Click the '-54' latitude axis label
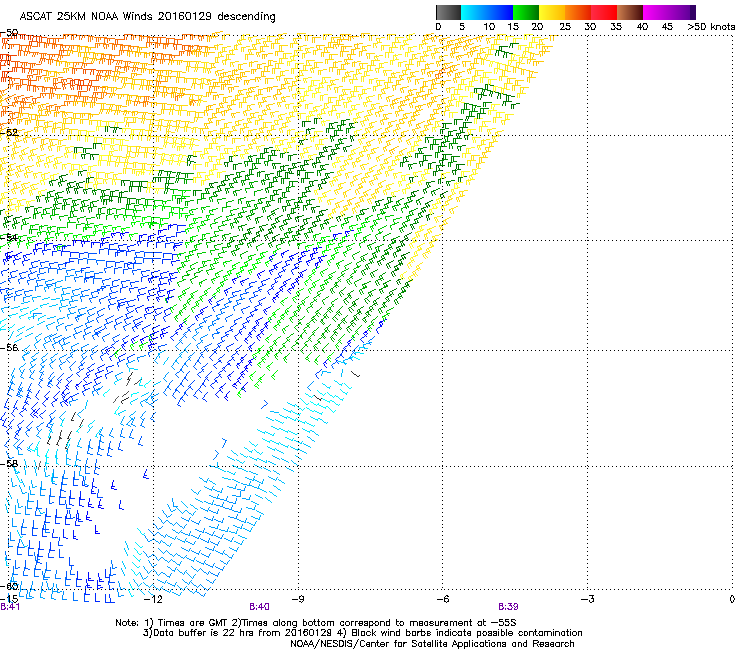 pos(9,237)
